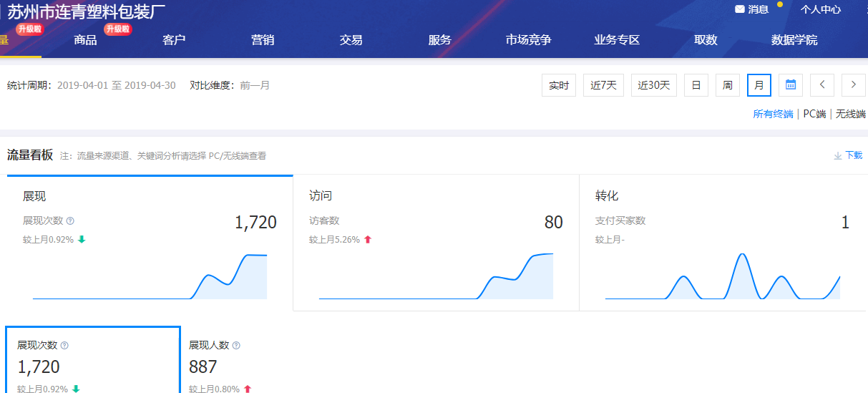868x393 pixels.
Task: Click 访客数 label
Action: tap(324, 220)
